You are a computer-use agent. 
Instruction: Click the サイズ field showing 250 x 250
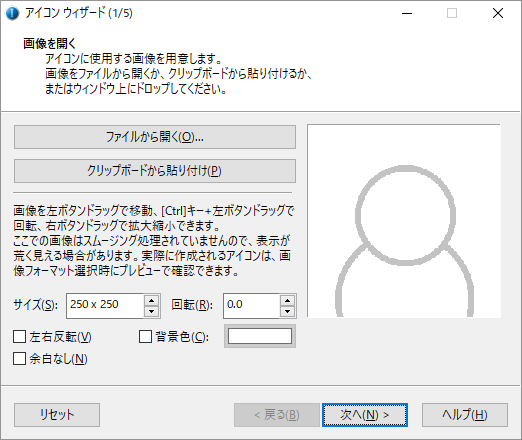tap(105, 306)
